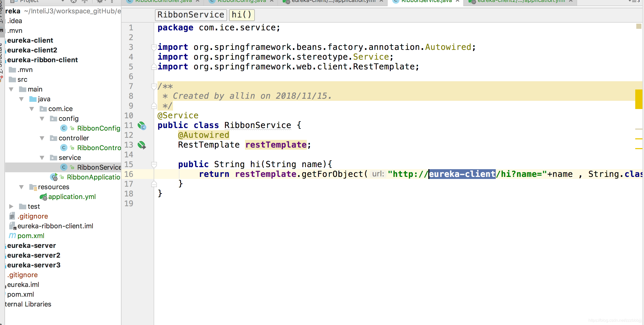Click the class icon beside RibbonConfig in tree
Screen dimensions: 644x325
[x=64, y=128]
